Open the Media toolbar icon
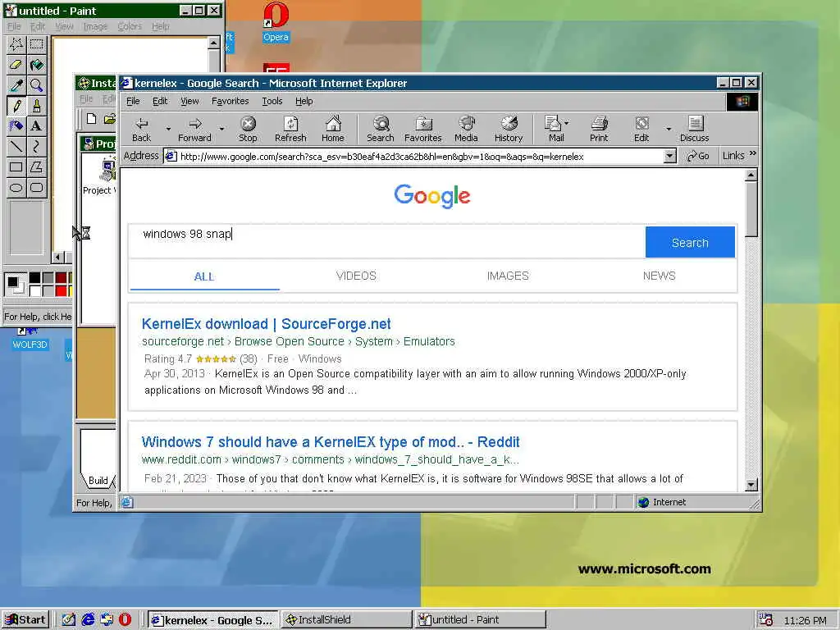The width and height of the screenshot is (840, 630). tap(466, 129)
